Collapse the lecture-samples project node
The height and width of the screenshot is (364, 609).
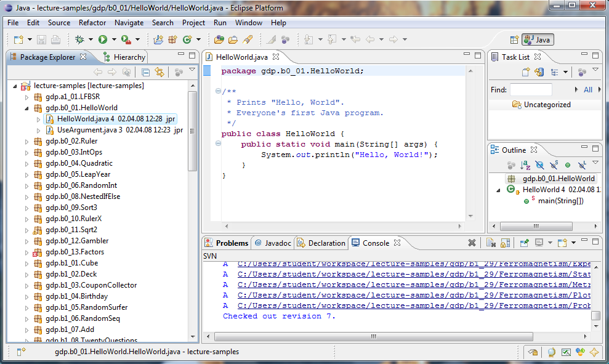pyautogui.click(x=15, y=86)
